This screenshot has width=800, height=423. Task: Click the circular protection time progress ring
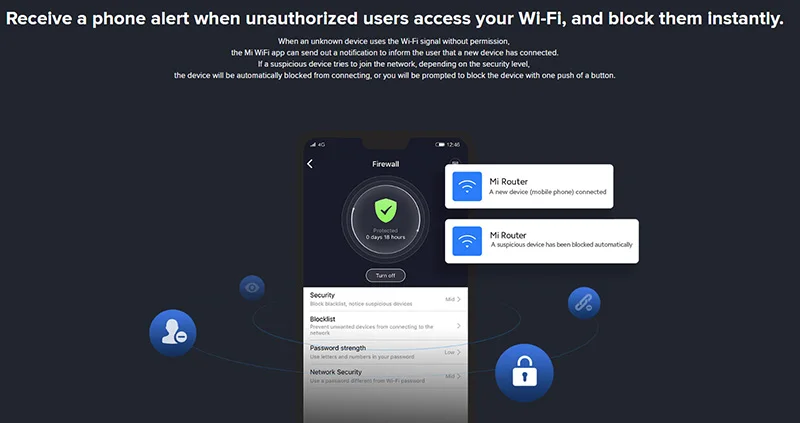click(x=386, y=219)
